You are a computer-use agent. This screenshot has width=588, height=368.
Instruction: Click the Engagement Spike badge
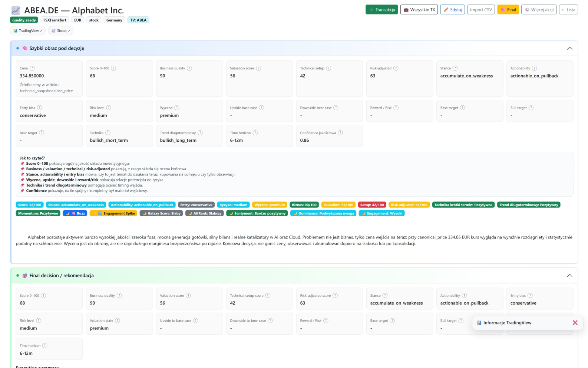tap(113, 213)
